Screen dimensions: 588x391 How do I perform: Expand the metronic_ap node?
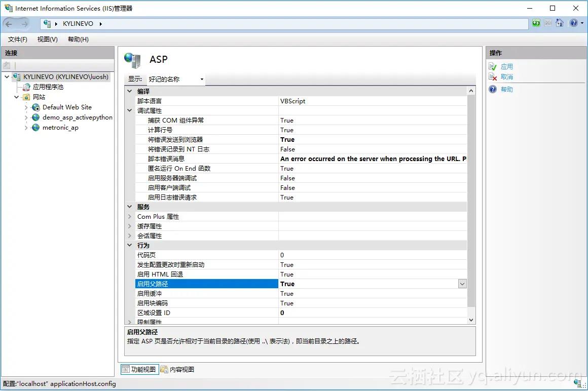[26, 128]
